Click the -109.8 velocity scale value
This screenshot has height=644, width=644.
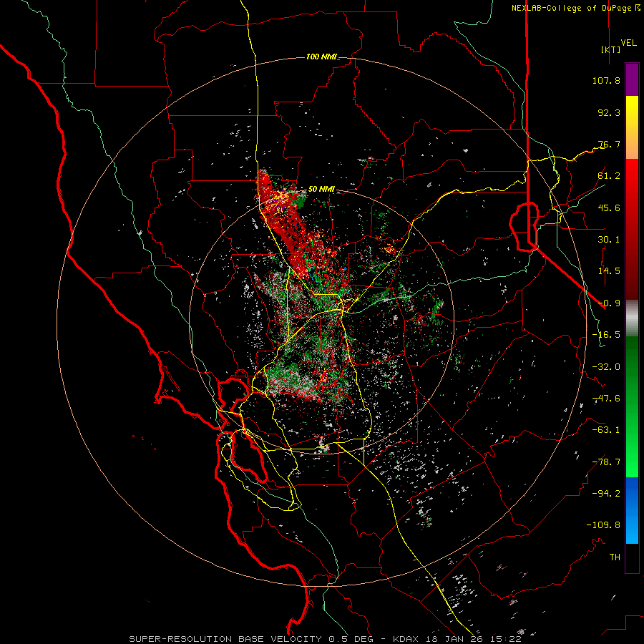click(x=603, y=525)
